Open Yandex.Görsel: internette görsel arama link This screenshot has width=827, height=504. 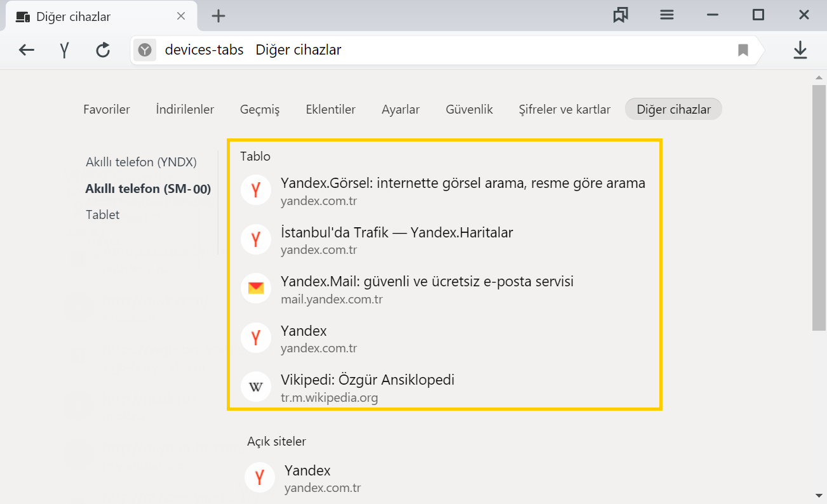click(x=463, y=183)
